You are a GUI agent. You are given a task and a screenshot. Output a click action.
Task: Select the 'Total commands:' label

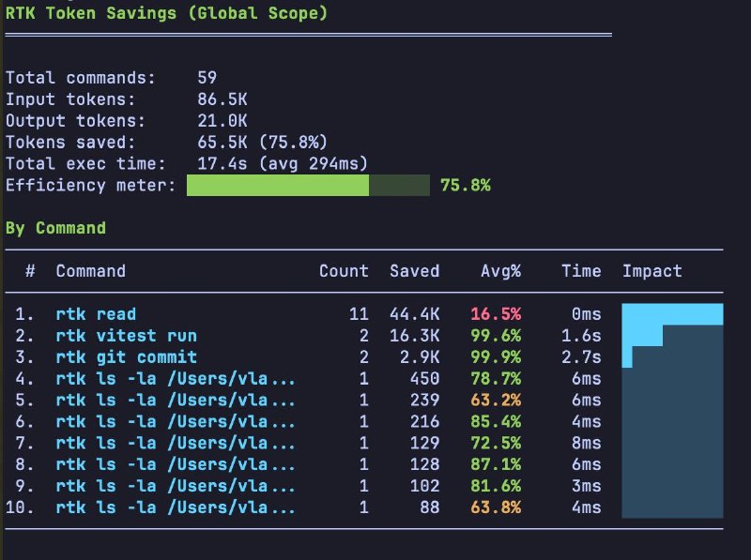click(81, 78)
